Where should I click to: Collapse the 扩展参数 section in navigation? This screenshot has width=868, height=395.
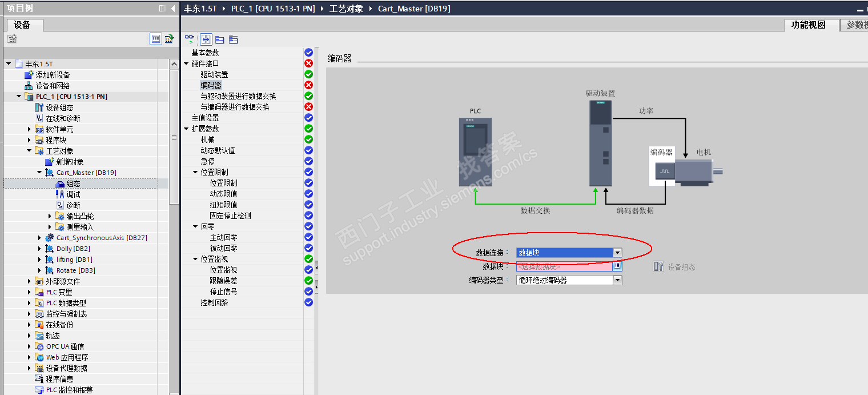point(186,129)
